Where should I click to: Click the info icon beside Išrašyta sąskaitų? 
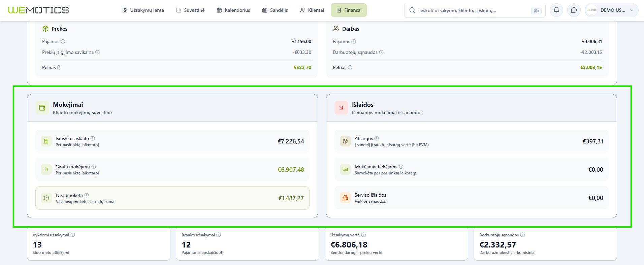[93, 138]
